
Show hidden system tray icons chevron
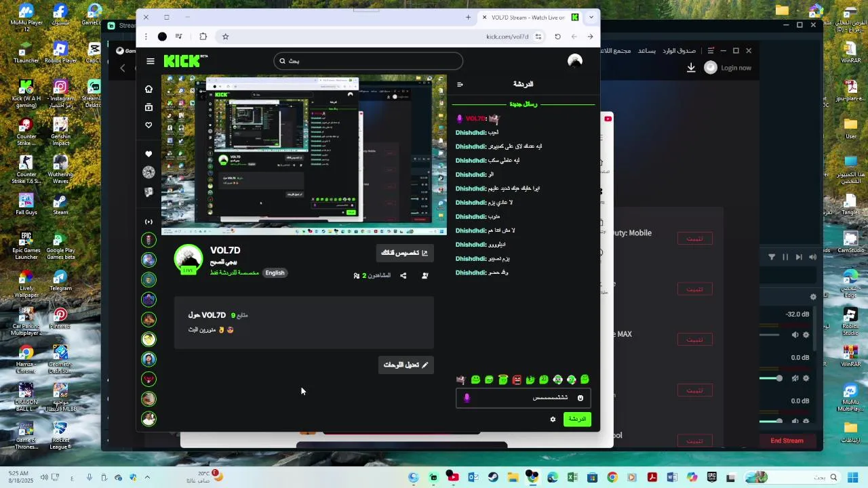(x=147, y=478)
